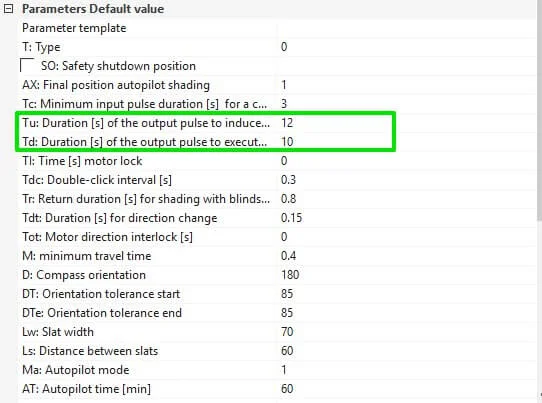Edit Compass orientation value 180

(290, 275)
